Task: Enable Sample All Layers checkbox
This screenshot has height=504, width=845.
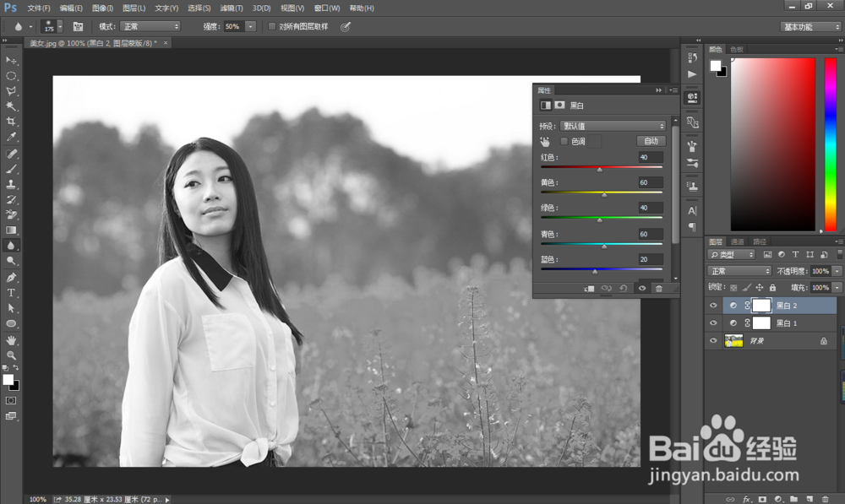Action: [271, 26]
